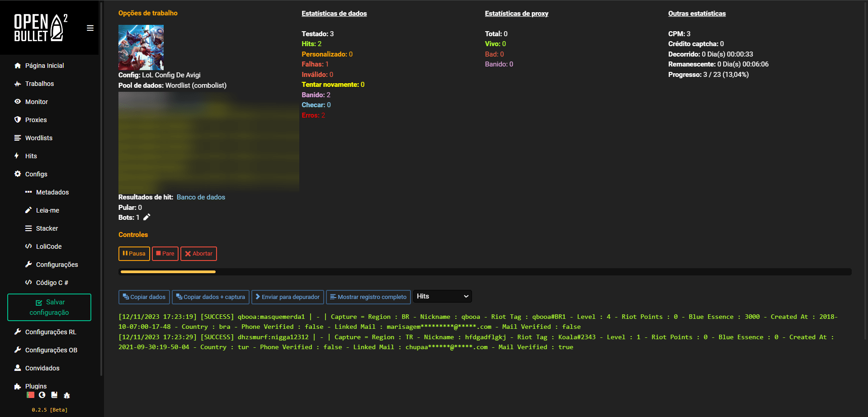Open the Hits page in sidebar
This screenshot has width=868, height=417.
pyautogui.click(x=31, y=156)
